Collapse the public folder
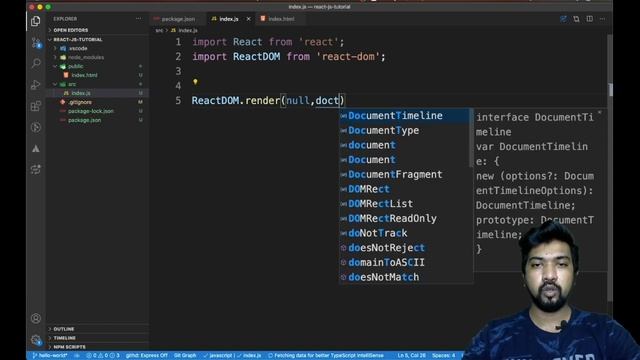This screenshot has width=640, height=360. [x=75, y=66]
